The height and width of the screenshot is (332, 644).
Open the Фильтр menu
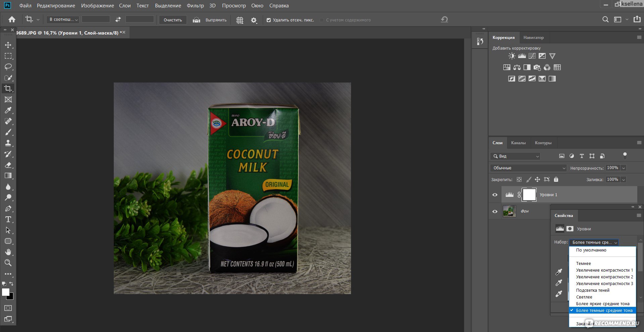(195, 6)
